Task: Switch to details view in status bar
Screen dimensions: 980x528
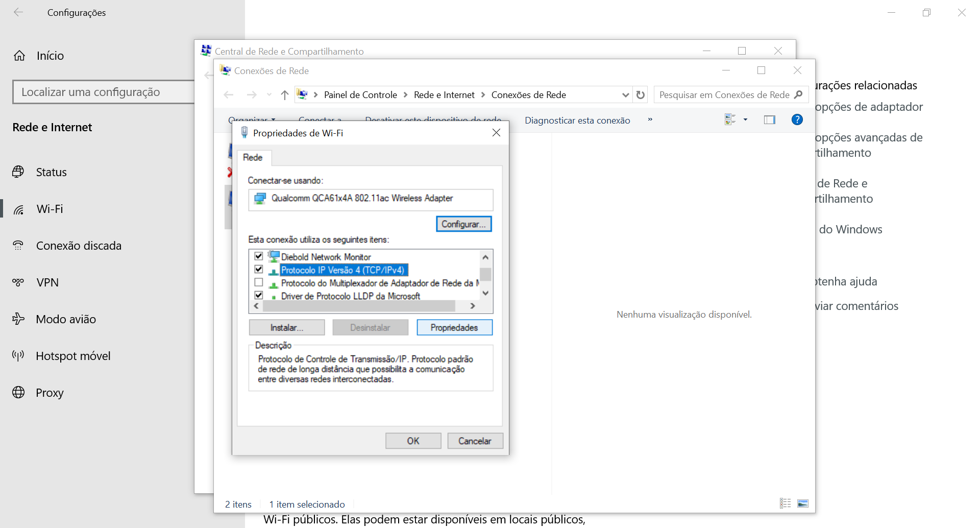Action: 785,503
